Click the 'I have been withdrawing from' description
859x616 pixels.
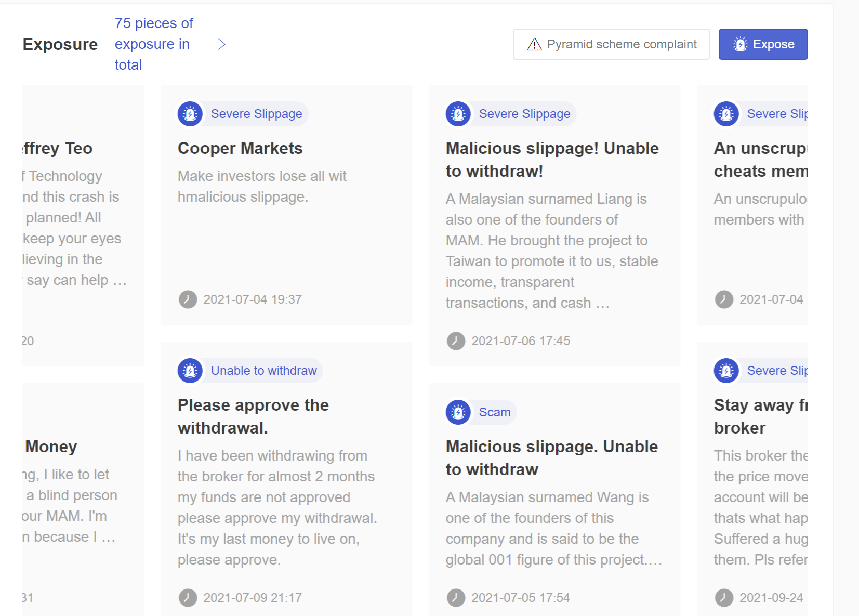(277, 507)
